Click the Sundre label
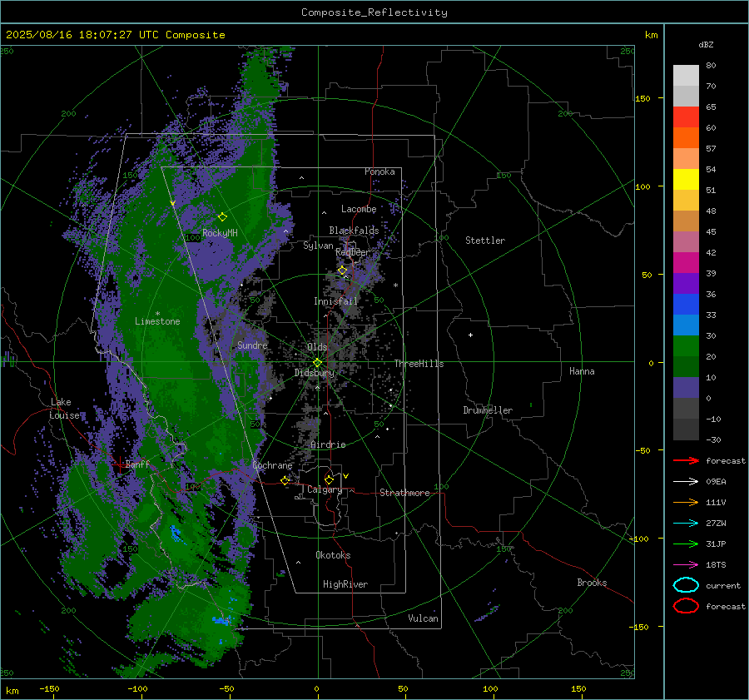Screen dimensions: 749x700 (x=252, y=345)
